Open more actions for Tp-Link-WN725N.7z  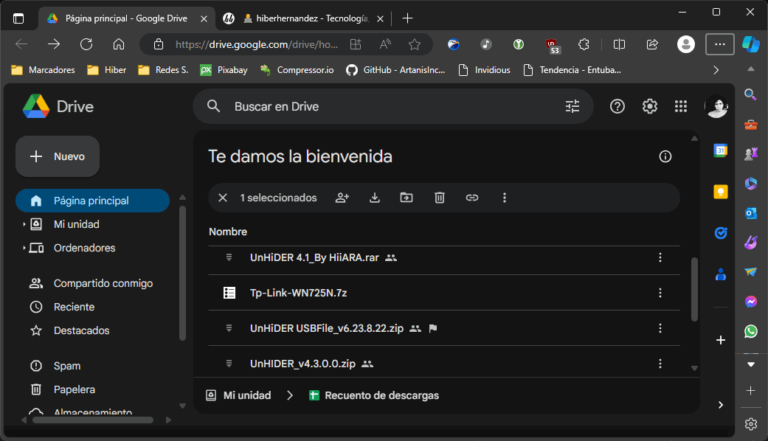(x=659, y=292)
